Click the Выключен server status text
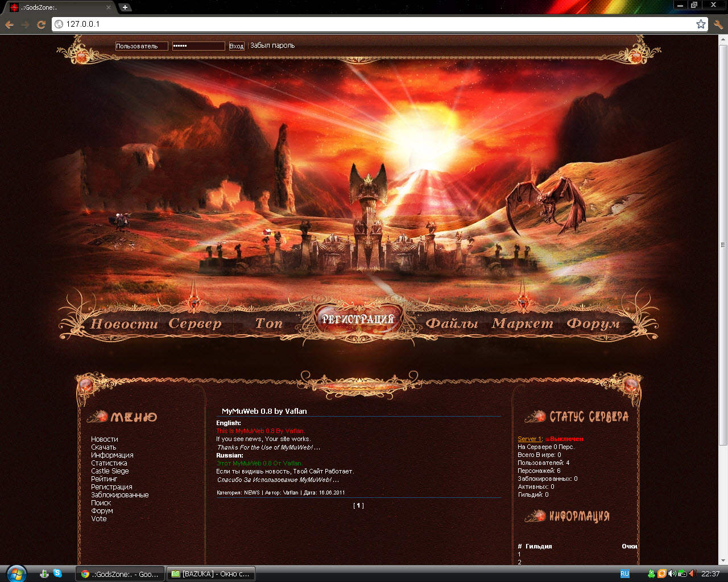The image size is (728, 582). pos(566,439)
